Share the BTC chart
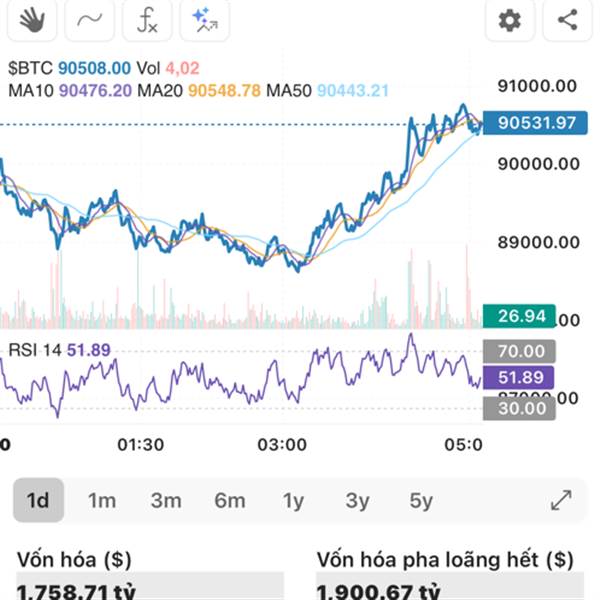Viewport: 600px width, 600px height. [567, 20]
